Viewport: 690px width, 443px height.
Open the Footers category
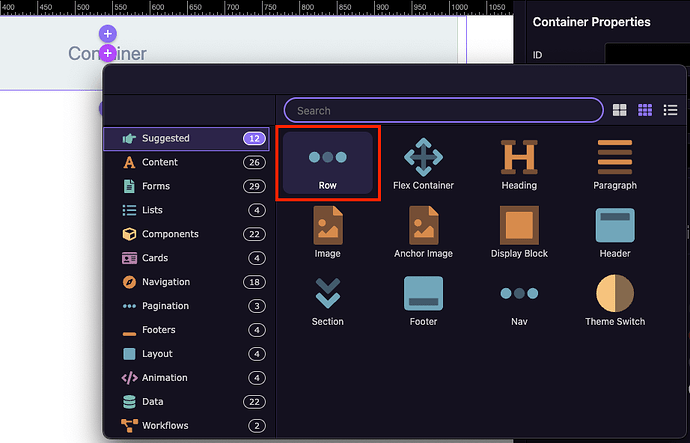(187, 330)
